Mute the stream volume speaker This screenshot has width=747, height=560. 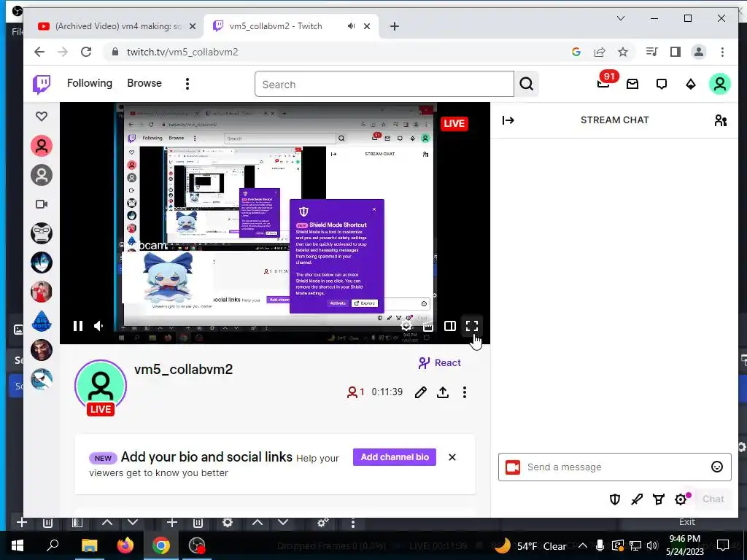pyautogui.click(x=98, y=326)
